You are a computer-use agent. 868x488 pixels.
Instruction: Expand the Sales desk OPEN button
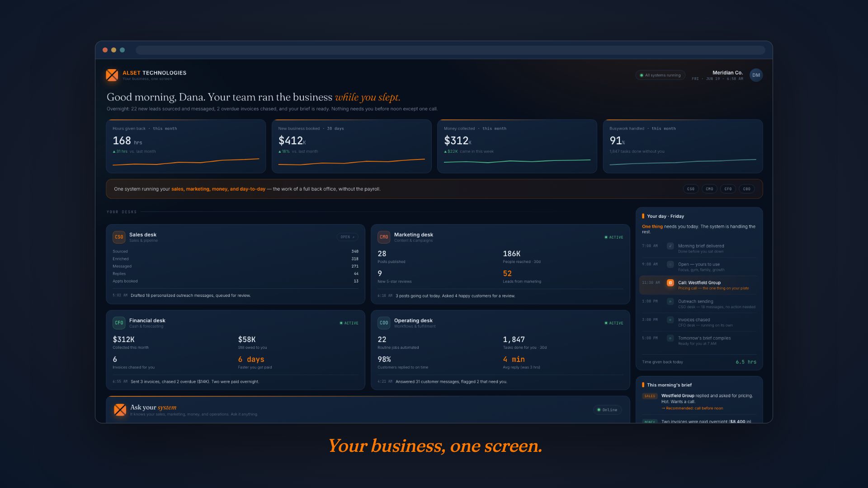(x=347, y=237)
